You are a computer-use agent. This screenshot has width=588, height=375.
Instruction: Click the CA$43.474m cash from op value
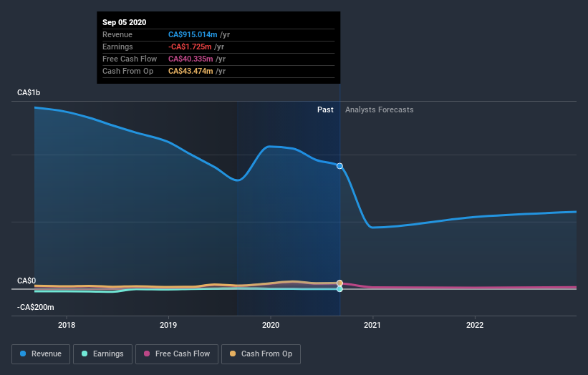point(191,71)
